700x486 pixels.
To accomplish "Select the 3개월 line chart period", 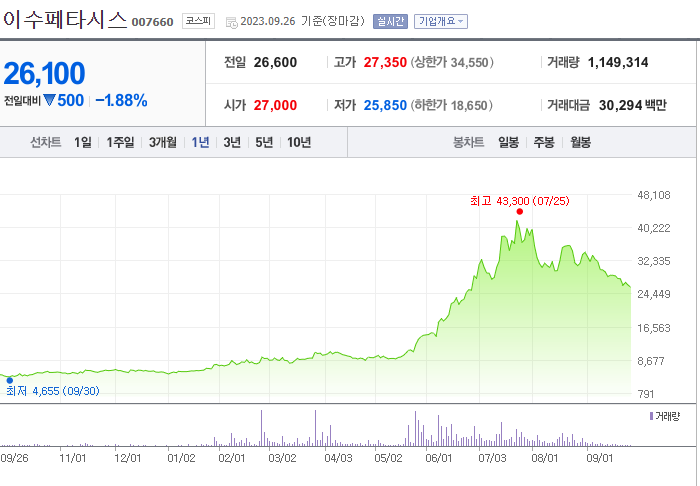I will [x=162, y=142].
